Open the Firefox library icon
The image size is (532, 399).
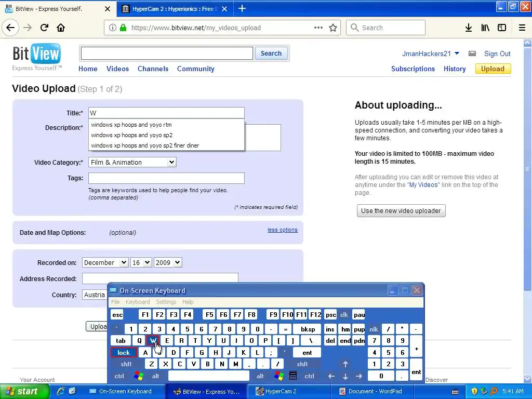(x=485, y=28)
